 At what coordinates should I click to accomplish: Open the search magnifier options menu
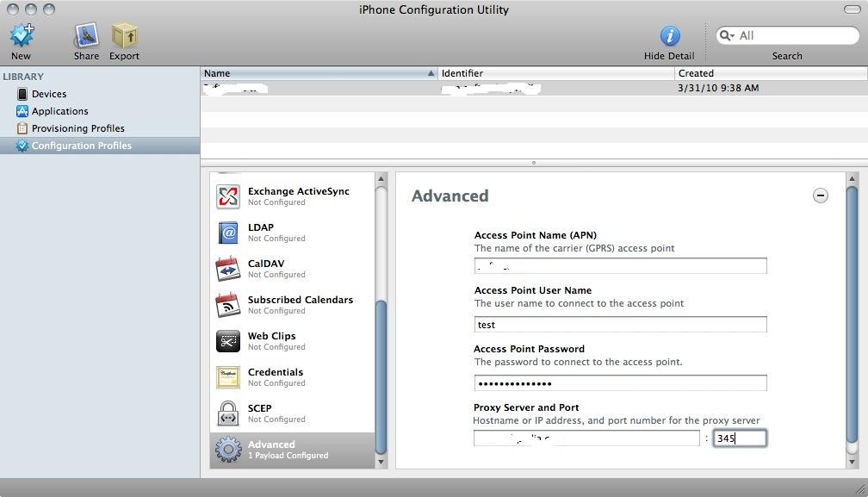pyautogui.click(x=726, y=35)
